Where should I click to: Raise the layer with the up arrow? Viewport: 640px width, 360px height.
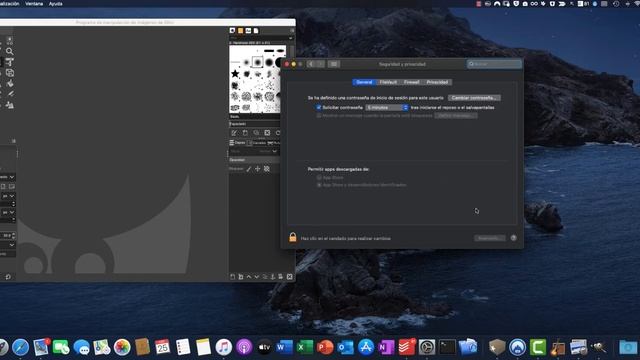click(249, 277)
